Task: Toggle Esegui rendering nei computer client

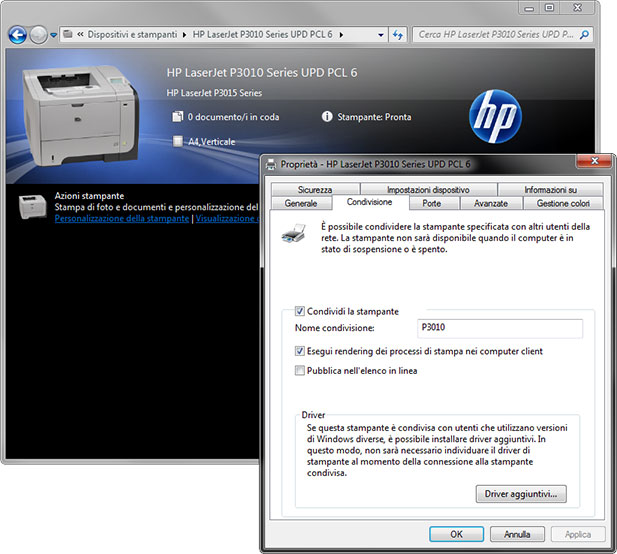Action: 300,351
